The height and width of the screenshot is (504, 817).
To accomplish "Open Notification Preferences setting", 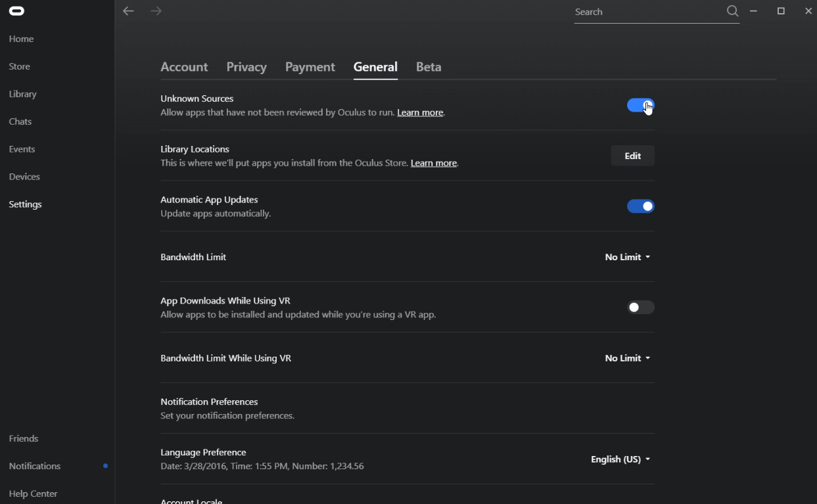I will [x=408, y=408].
